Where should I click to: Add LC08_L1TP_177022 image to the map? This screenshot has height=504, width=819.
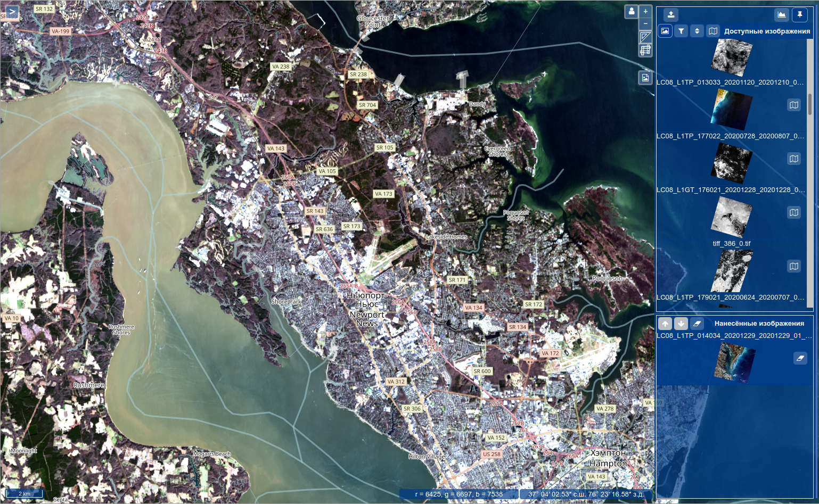tap(793, 105)
